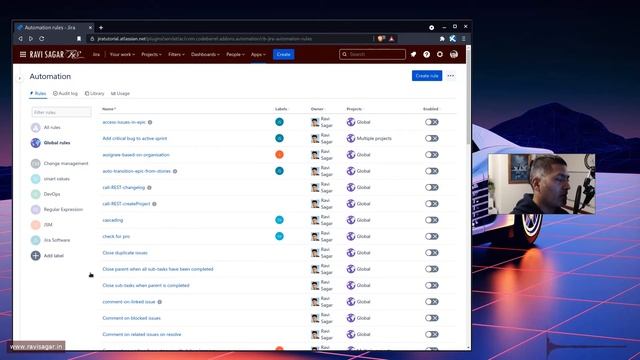Filter by DevOps label in sidebar
The width and height of the screenshot is (640, 360).
click(x=52, y=194)
